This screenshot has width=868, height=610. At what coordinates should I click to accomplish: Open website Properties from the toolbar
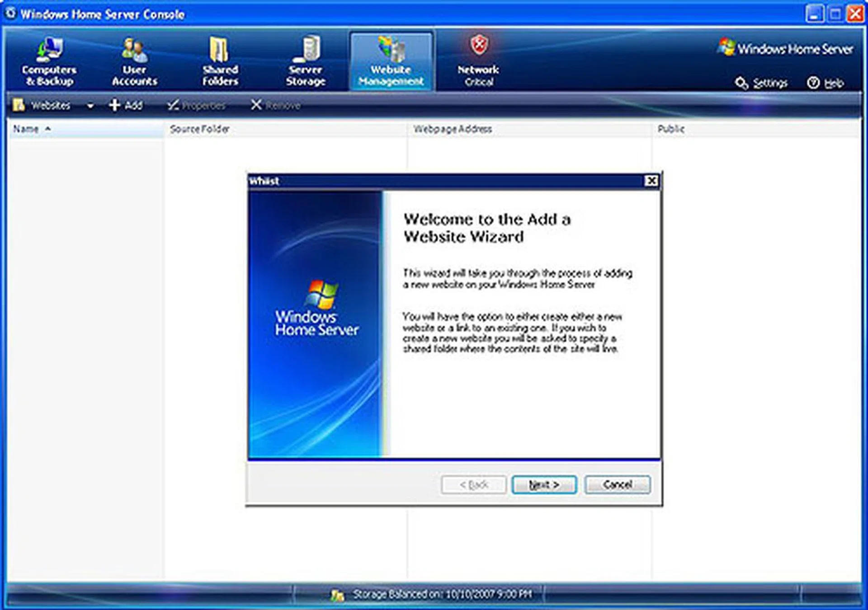(198, 104)
